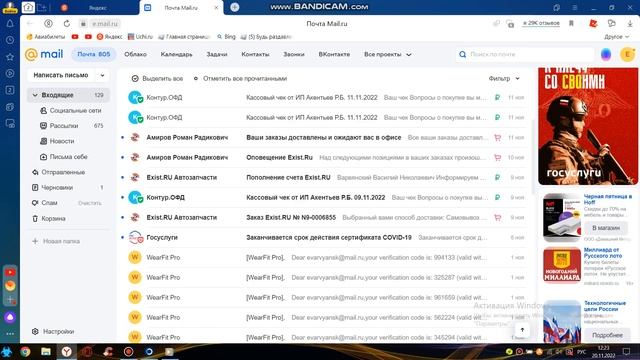Open favorites star in browser sidebar
The width and height of the screenshot is (640, 360).
click(x=10, y=57)
